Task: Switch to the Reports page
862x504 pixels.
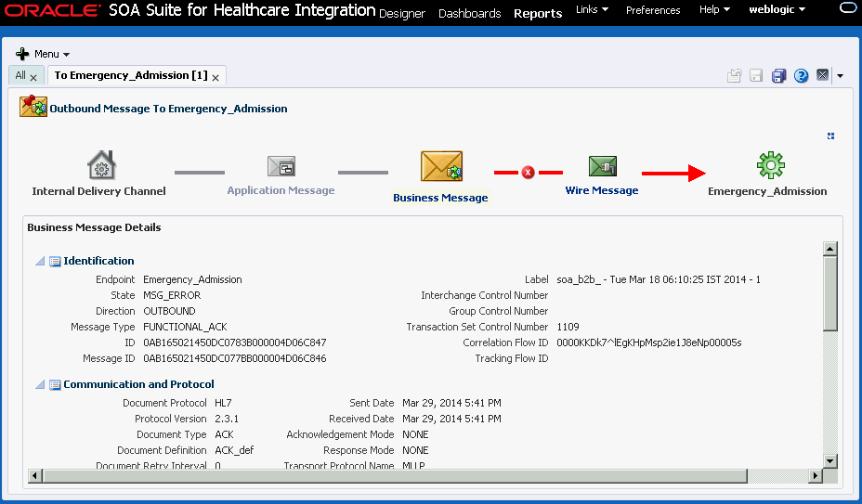Action: [538, 13]
